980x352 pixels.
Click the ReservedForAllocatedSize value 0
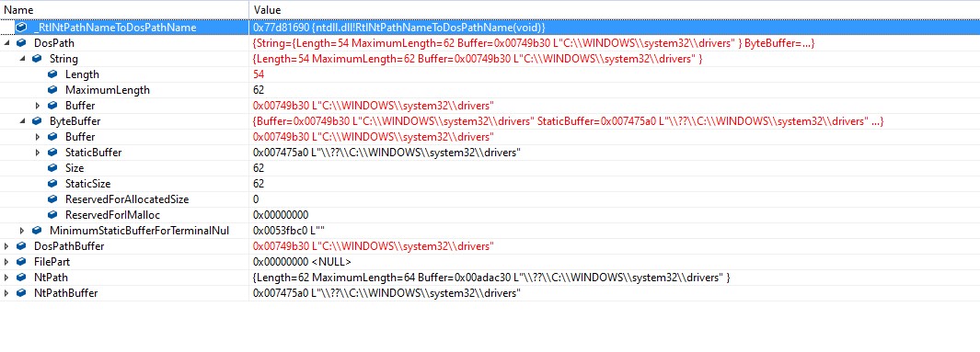coord(256,199)
